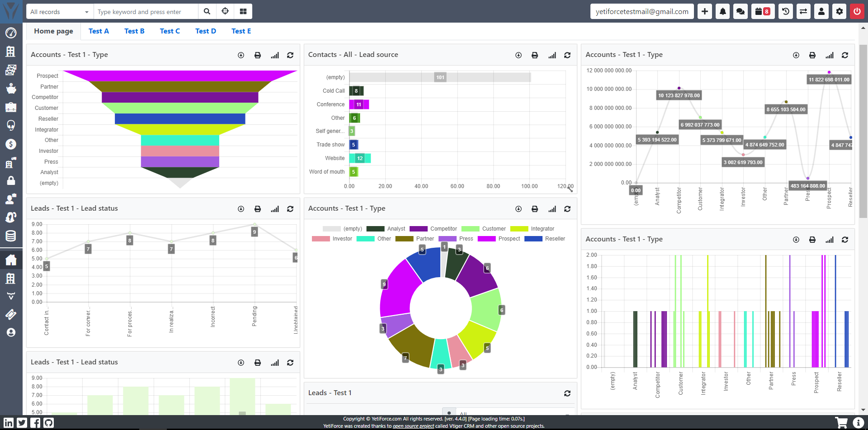Viewport: 868px width, 430px height.
Task: Open the recent history clock icon
Action: coord(786,12)
